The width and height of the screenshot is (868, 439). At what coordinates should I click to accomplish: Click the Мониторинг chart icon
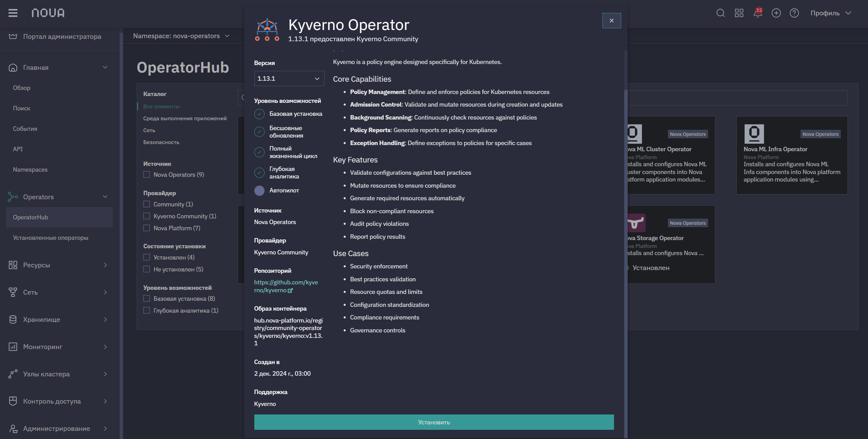[13, 347]
